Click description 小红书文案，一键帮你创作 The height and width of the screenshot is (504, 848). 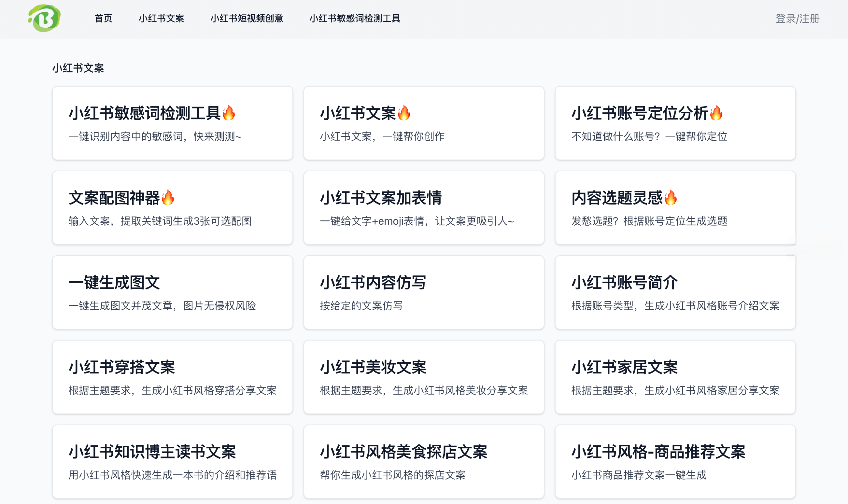pos(382,136)
